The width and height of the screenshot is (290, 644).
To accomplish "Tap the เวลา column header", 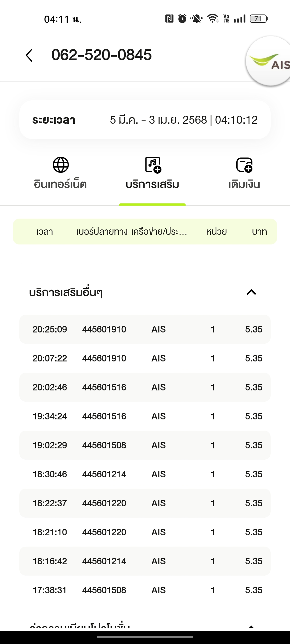I will (x=45, y=232).
